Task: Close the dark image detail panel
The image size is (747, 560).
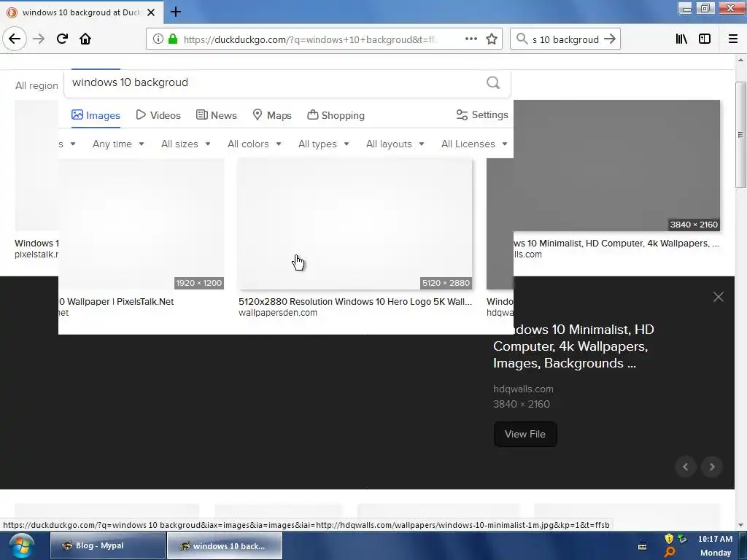Action: click(x=718, y=297)
